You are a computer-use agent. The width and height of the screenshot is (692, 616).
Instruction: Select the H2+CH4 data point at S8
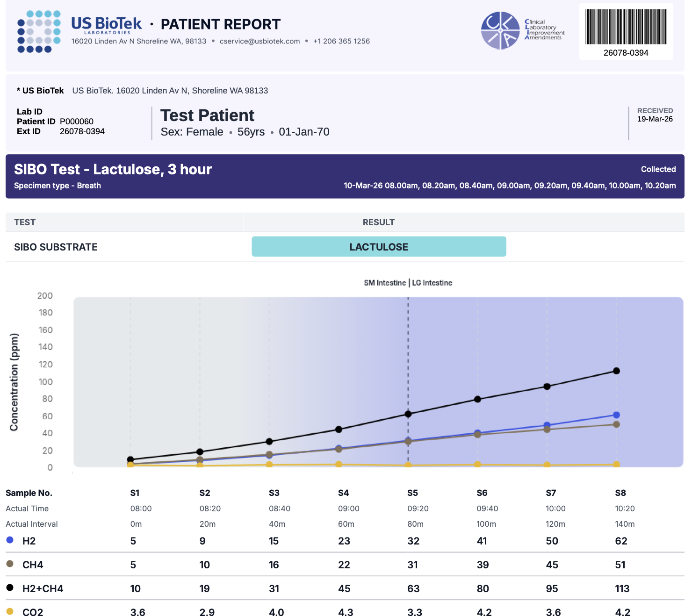[616, 371]
